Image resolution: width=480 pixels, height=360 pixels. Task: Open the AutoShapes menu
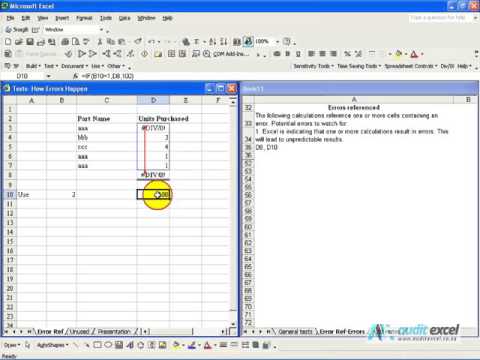point(52,345)
